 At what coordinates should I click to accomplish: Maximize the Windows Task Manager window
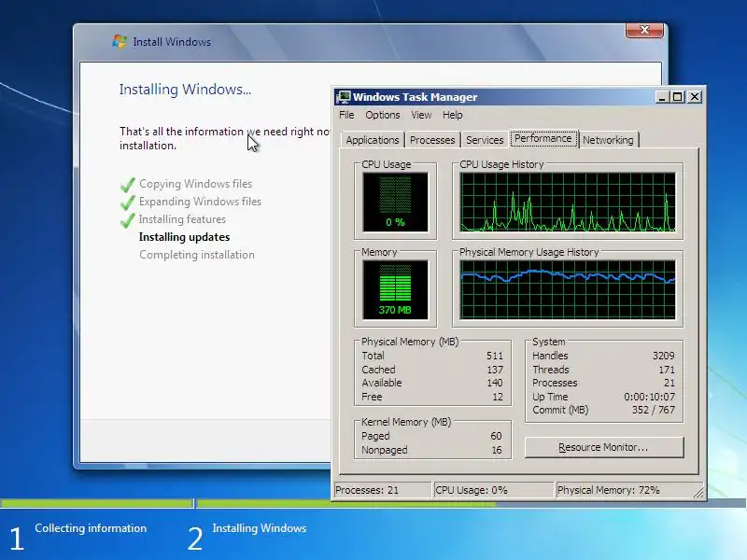point(678,97)
